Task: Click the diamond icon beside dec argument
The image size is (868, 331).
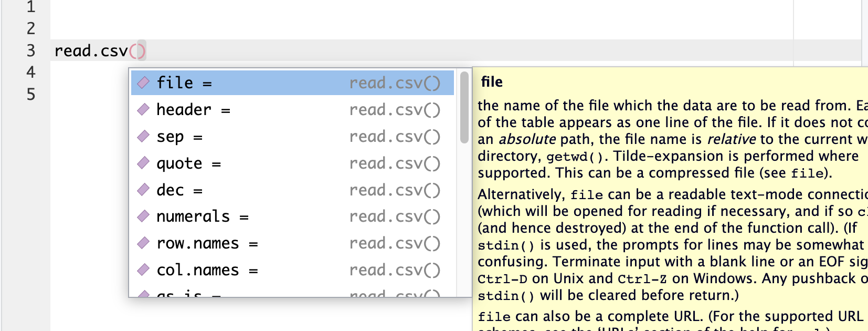Action: point(143,190)
